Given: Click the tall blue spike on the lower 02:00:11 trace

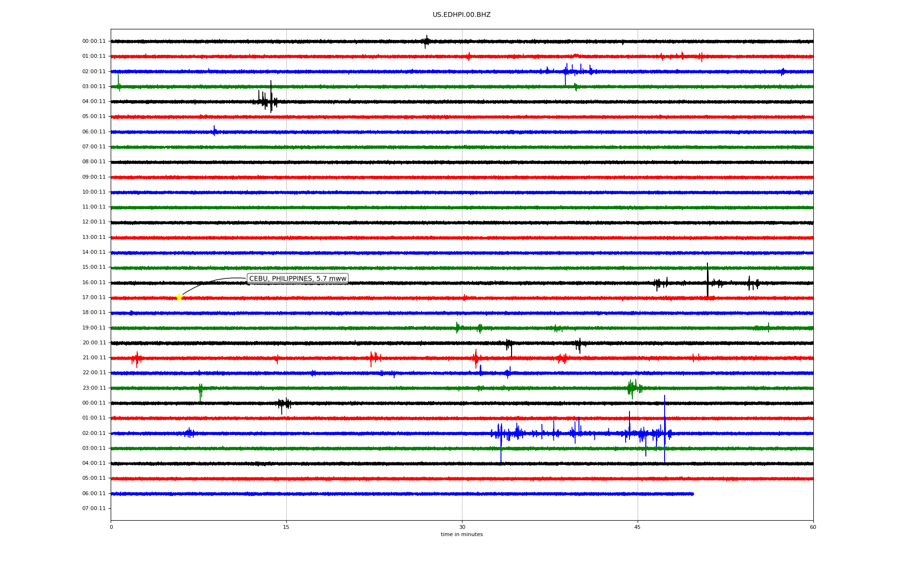Looking at the screenshot, I should click(x=665, y=424).
